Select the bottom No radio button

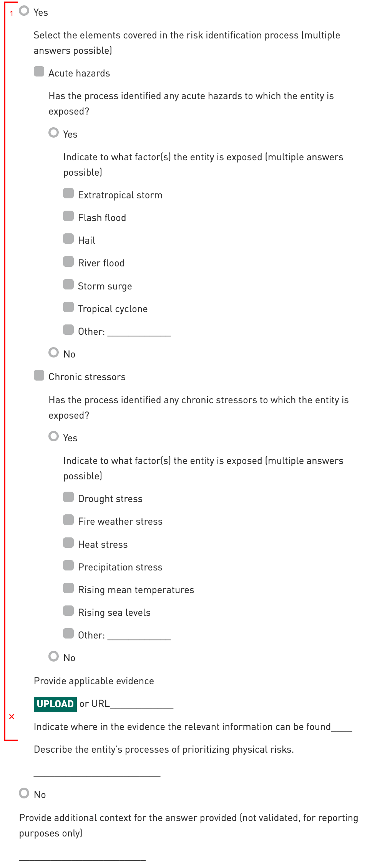[x=24, y=793]
